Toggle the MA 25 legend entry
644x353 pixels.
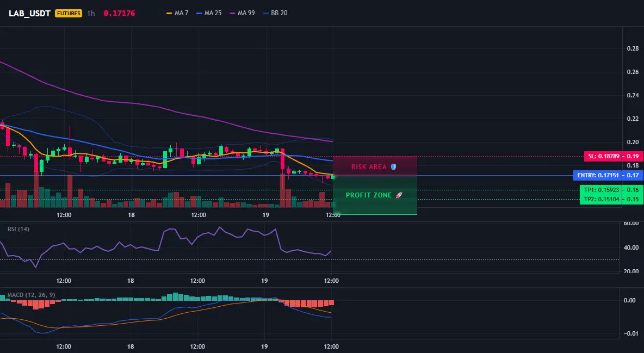pos(209,13)
